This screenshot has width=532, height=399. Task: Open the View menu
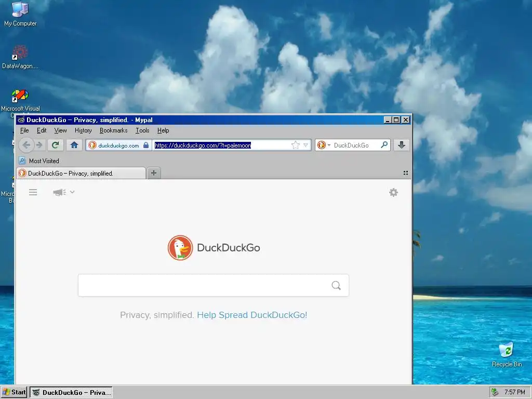tap(60, 130)
